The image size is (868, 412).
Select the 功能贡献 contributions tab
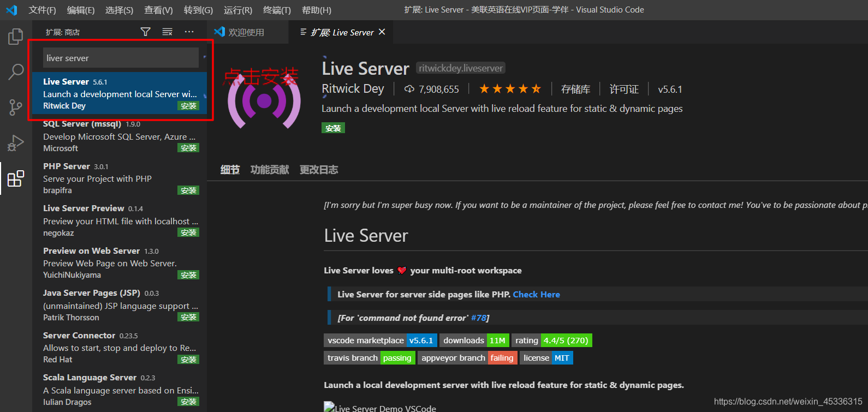tap(270, 170)
